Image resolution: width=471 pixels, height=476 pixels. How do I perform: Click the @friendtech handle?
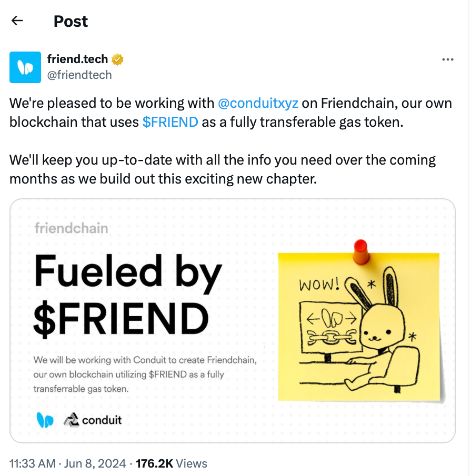(x=79, y=75)
